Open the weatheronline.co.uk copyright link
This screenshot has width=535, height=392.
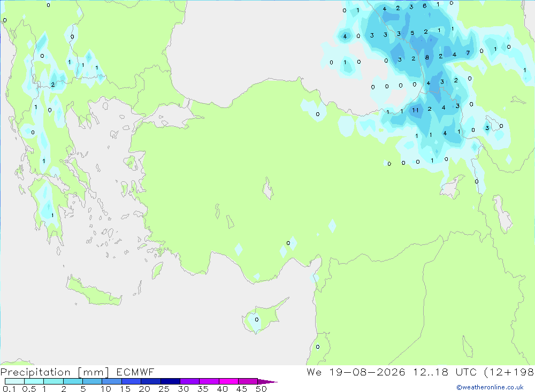tap(490, 387)
